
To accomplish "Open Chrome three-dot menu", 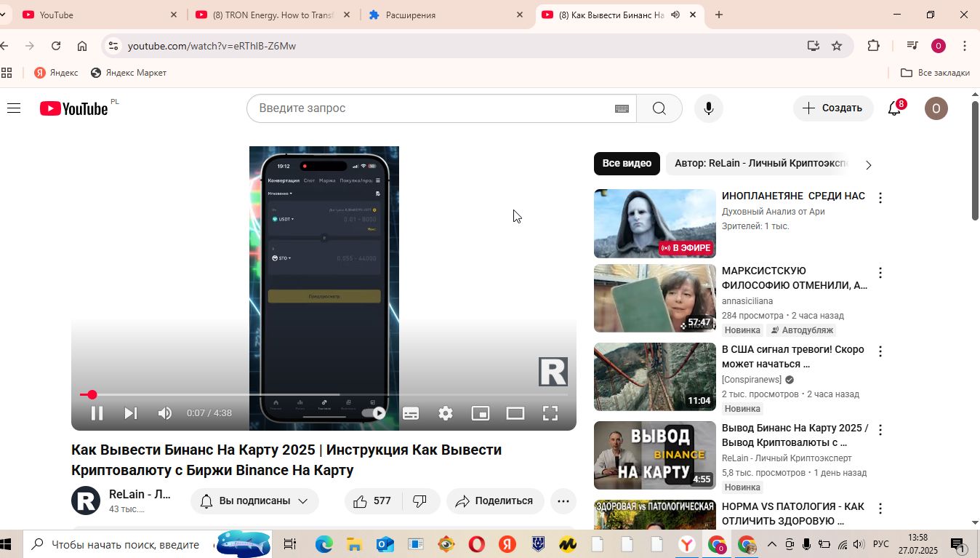I will (965, 46).
